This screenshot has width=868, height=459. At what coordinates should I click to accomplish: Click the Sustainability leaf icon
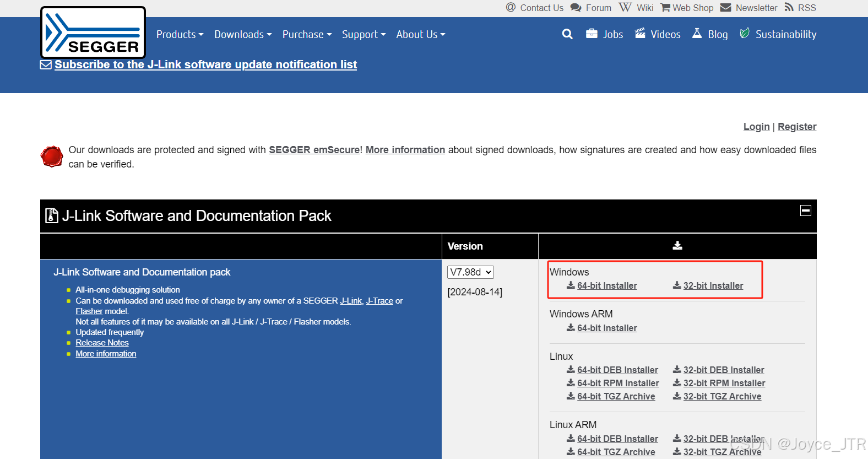745,33
